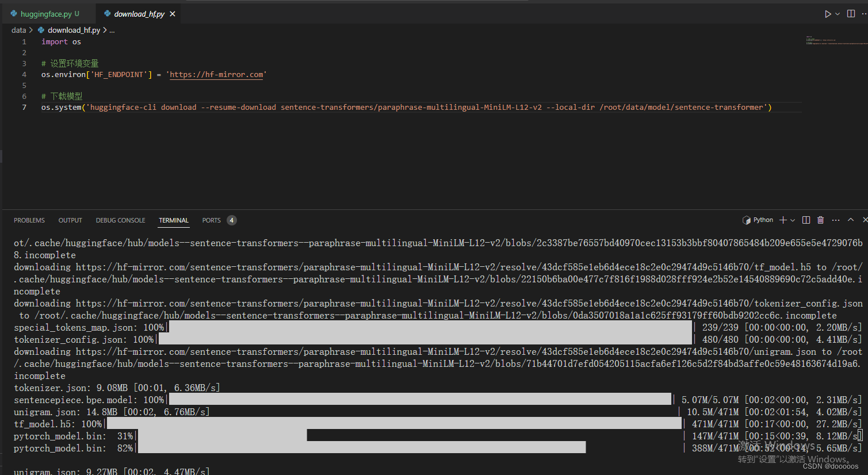Click the special_tokens_map.json progress bar

click(430, 328)
